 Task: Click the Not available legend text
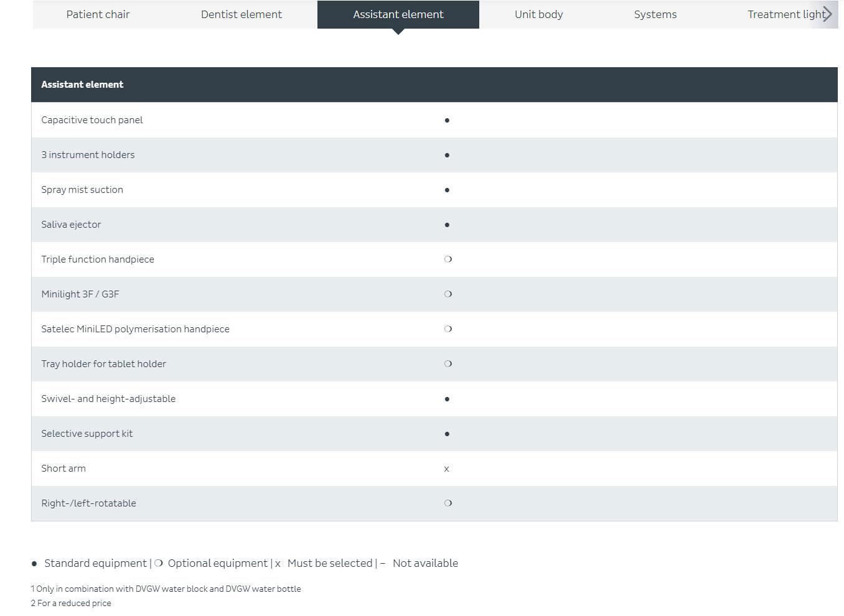pyautogui.click(x=425, y=563)
